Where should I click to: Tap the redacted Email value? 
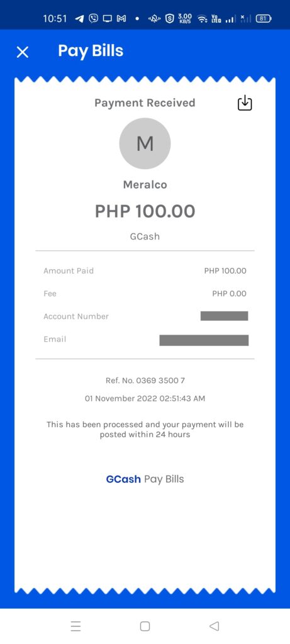pyautogui.click(x=204, y=340)
